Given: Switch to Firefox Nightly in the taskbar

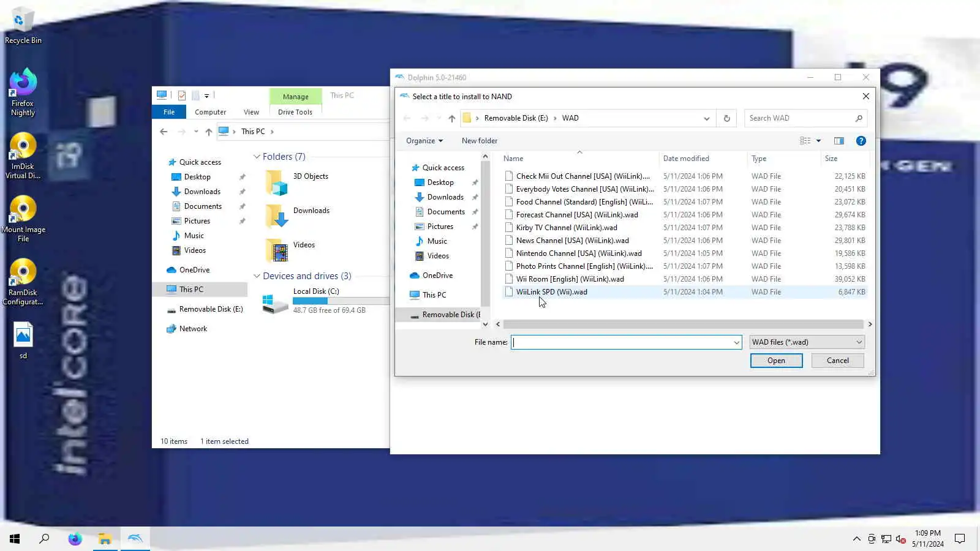Looking at the screenshot, I should (75, 539).
